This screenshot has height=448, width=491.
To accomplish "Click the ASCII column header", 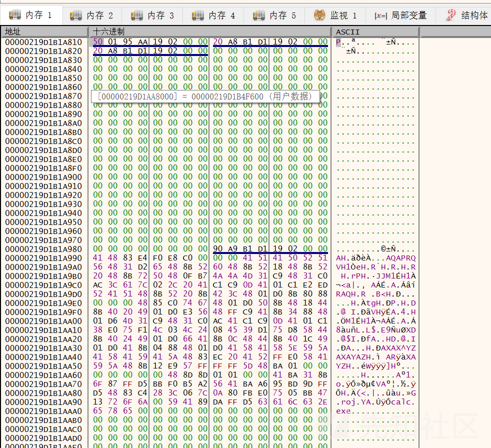I will 375,31.
